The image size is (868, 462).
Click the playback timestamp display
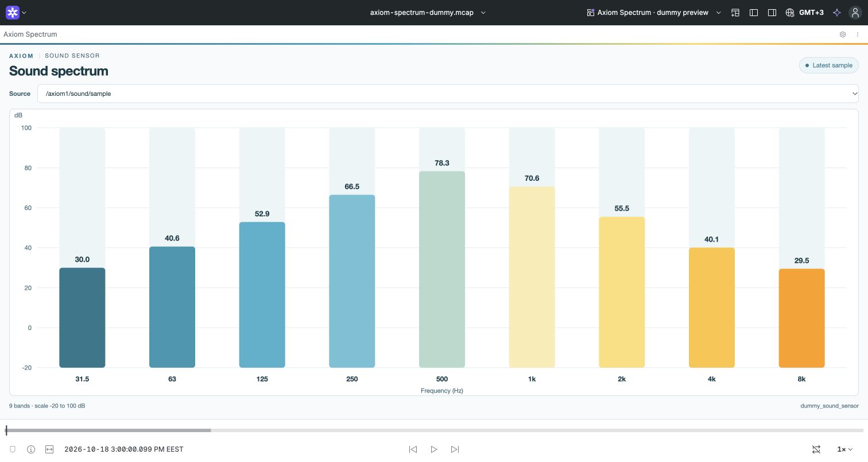click(124, 449)
